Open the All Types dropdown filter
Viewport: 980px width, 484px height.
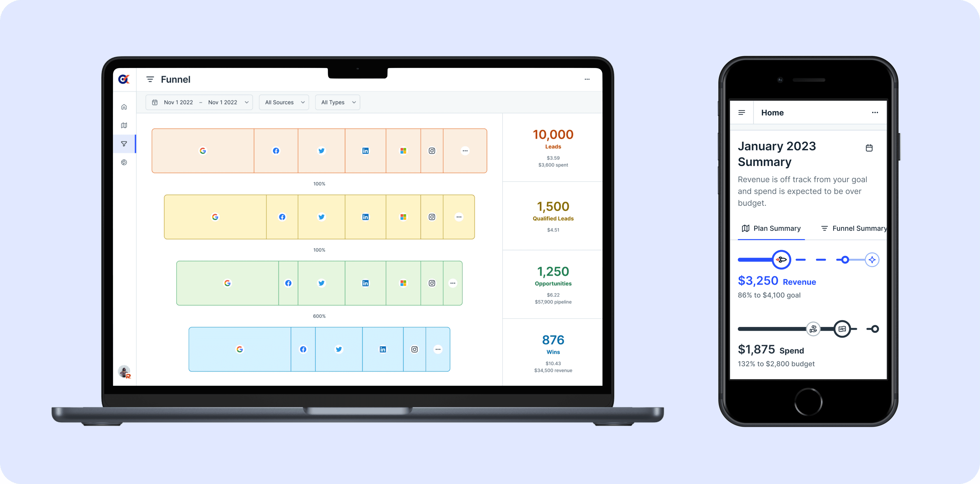pos(338,102)
